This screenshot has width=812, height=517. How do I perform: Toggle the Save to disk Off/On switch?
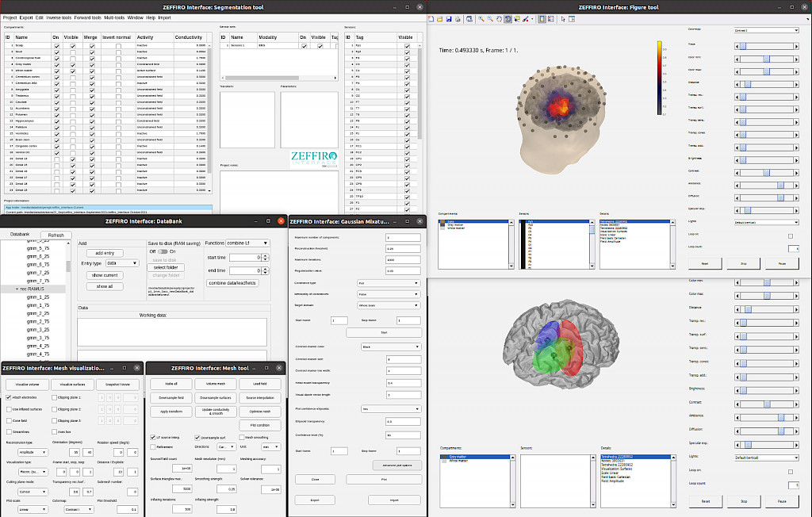(x=163, y=251)
